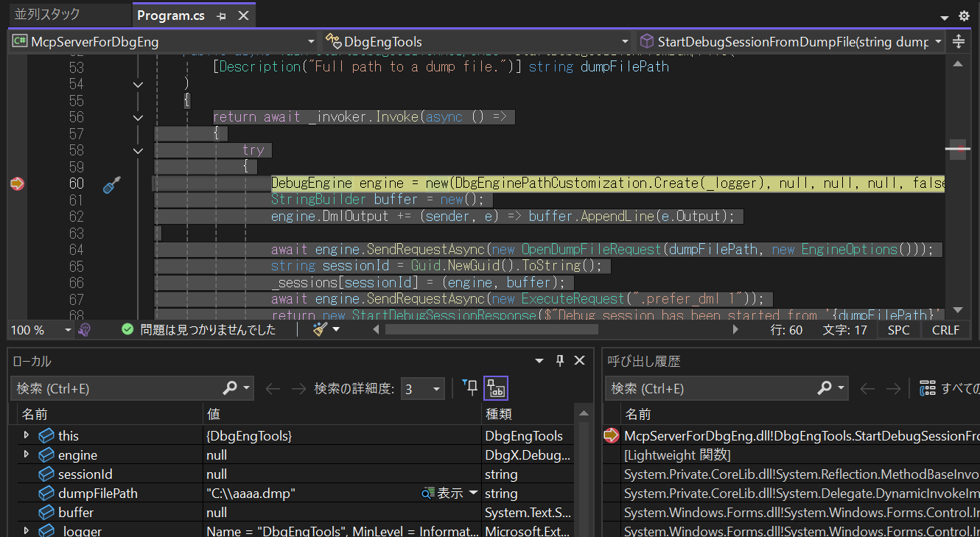The height and width of the screenshot is (537, 980).
Task: Click the green check issues icon
Action: coord(127,330)
